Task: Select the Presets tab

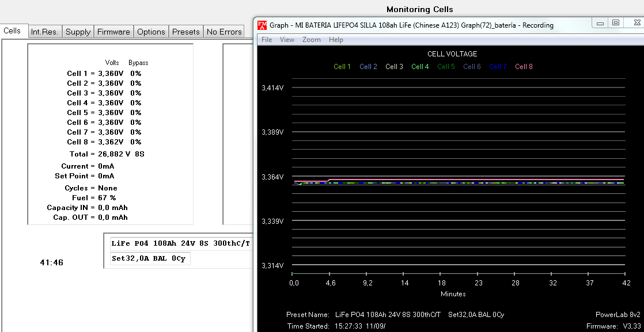Action: pos(186,32)
